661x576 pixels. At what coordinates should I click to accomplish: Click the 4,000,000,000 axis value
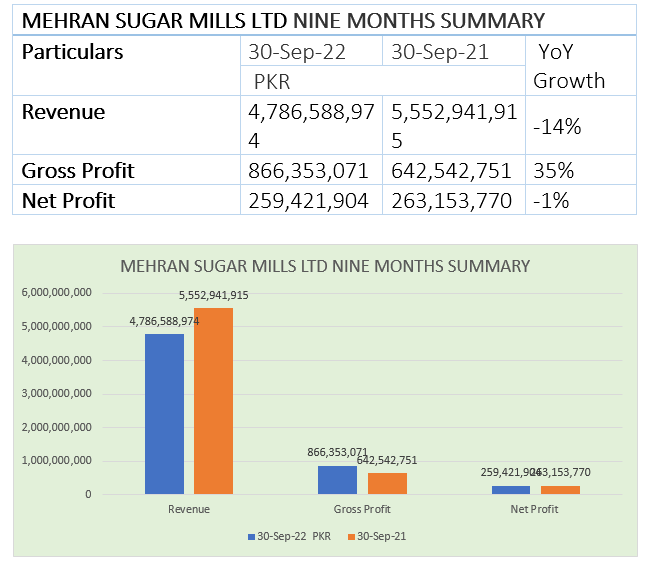[56, 360]
